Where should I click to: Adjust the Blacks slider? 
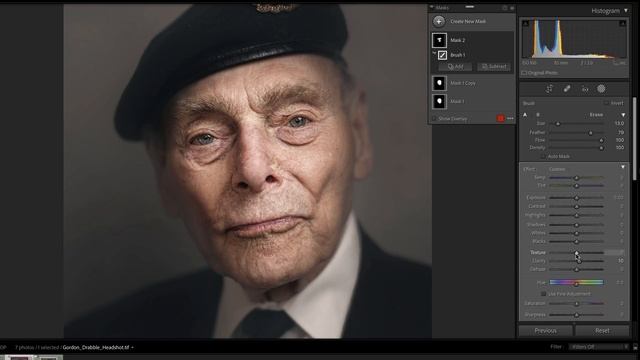coord(576,242)
